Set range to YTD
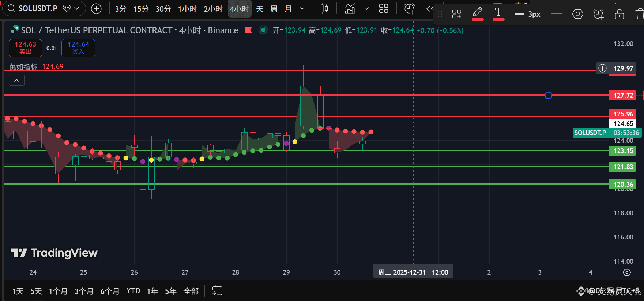The width and height of the screenshot is (644, 301). coord(133,291)
